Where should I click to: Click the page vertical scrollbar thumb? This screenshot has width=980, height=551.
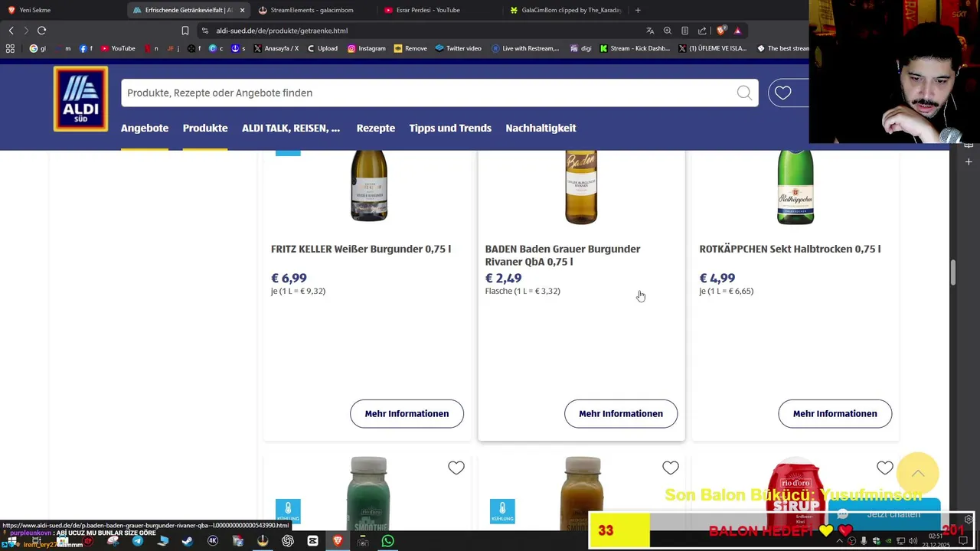pyautogui.click(x=953, y=272)
